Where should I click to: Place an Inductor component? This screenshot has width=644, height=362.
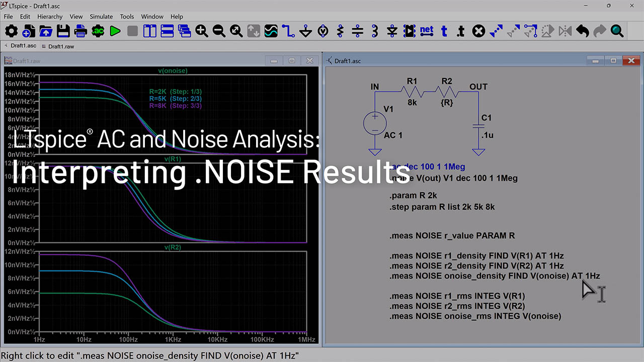375,31
